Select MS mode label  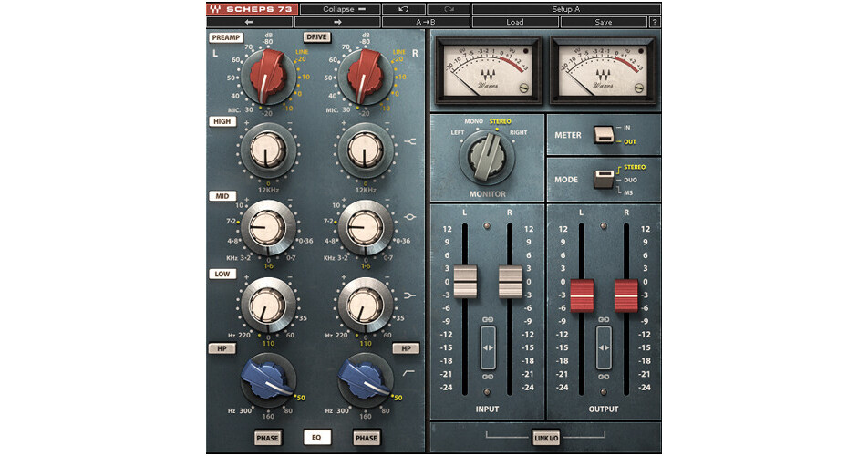pos(627,192)
